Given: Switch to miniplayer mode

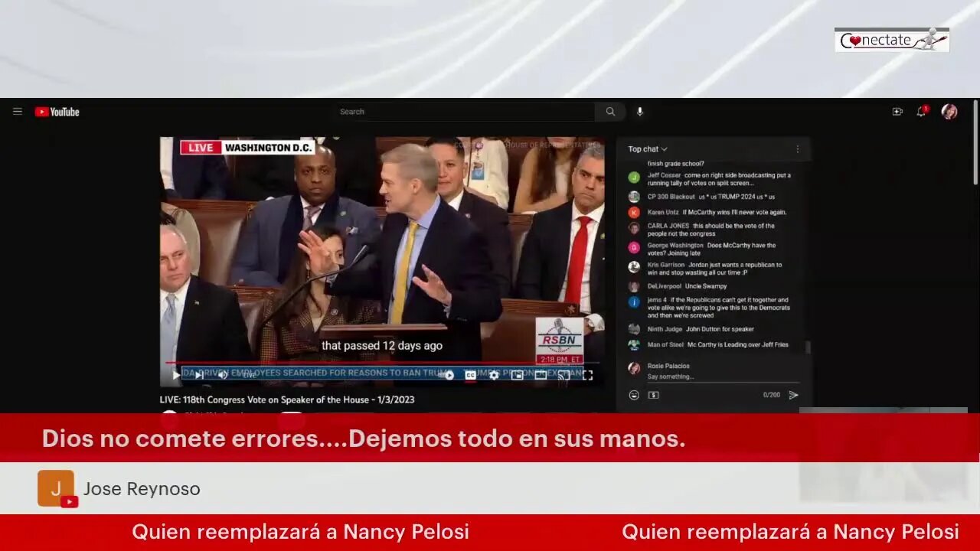Looking at the screenshot, I should tap(517, 375).
